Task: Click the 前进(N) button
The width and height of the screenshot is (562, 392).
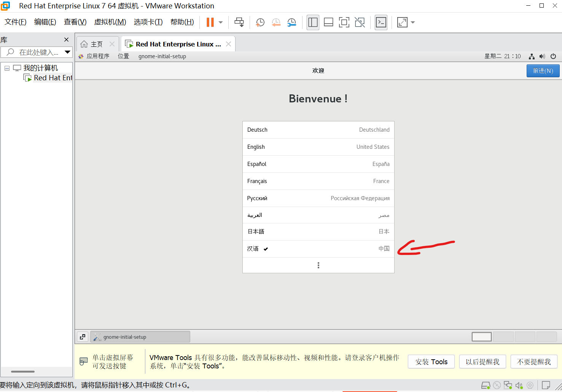Action: pos(543,70)
